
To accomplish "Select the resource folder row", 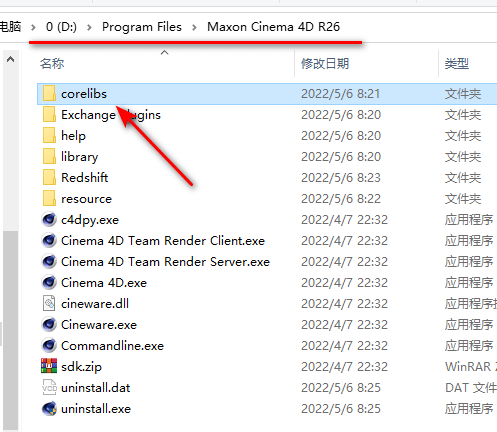I will [x=267, y=199].
